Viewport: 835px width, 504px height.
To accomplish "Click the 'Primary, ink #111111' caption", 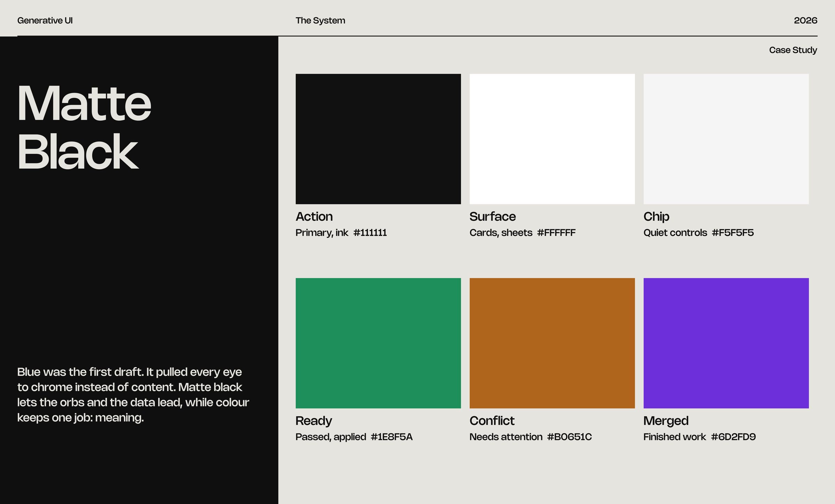I will point(341,233).
